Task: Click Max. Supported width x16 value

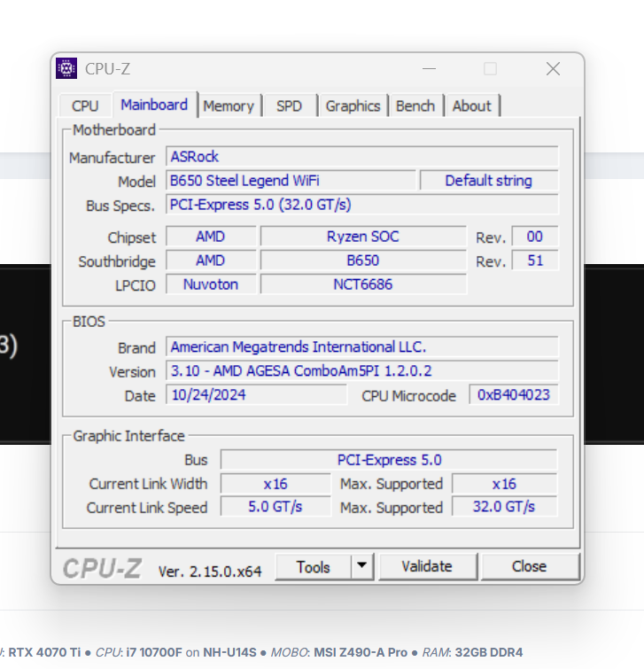Action: [x=504, y=484]
